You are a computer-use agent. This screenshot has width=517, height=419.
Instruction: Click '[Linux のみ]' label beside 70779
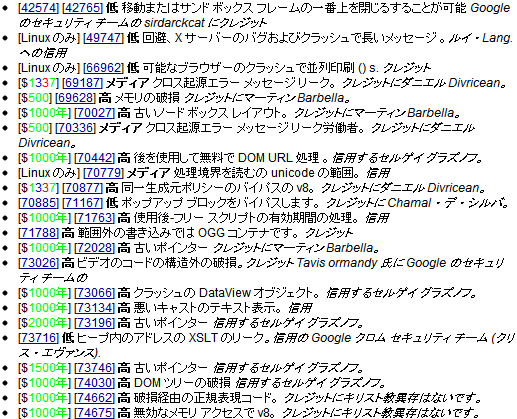pyautogui.click(x=49, y=173)
